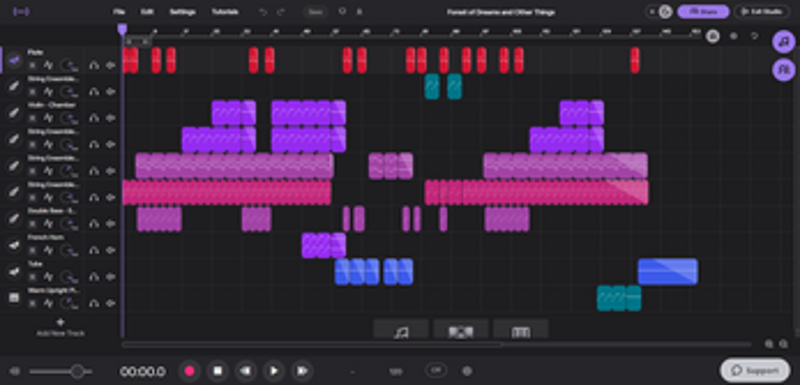The width and height of the screenshot is (800, 385).
Task: Rewind to the previous position
Action: 245,371
